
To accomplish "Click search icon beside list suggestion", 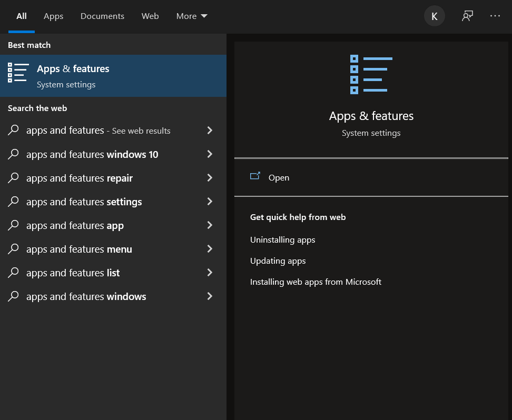I will click(13, 273).
